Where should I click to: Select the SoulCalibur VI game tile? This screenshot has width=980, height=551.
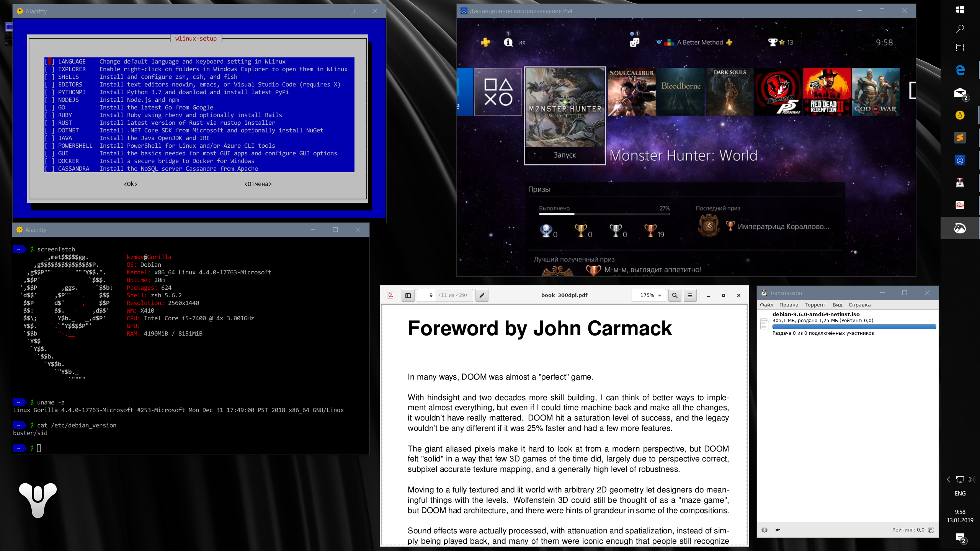click(632, 92)
